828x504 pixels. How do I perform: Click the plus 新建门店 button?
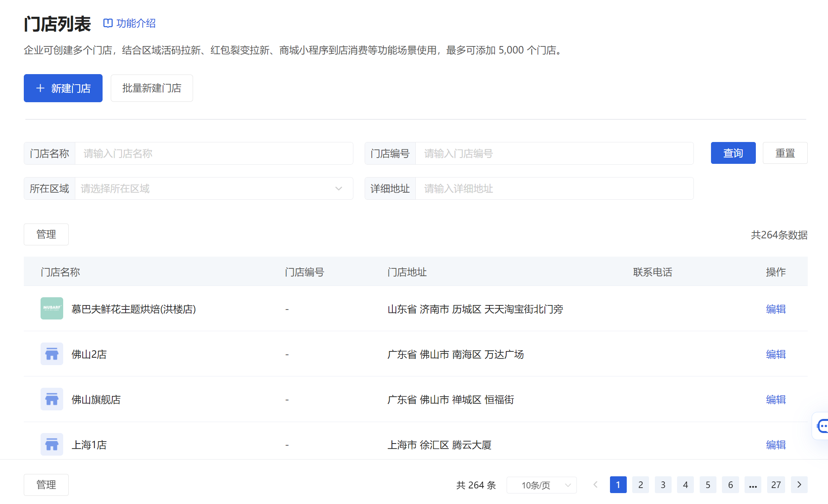click(x=63, y=88)
